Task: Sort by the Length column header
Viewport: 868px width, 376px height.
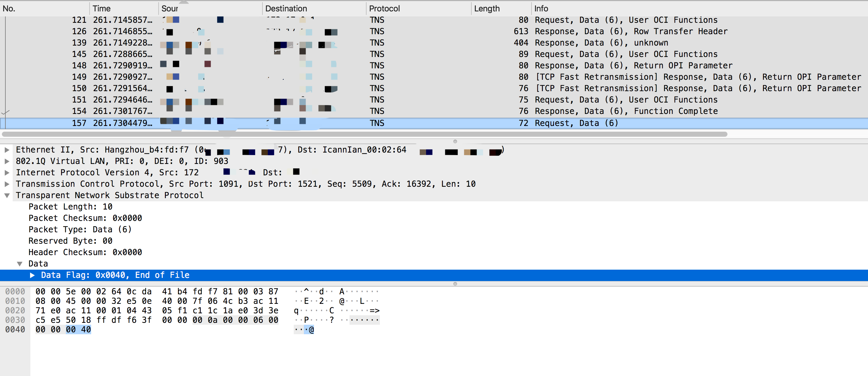Action: click(x=487, y=9)
